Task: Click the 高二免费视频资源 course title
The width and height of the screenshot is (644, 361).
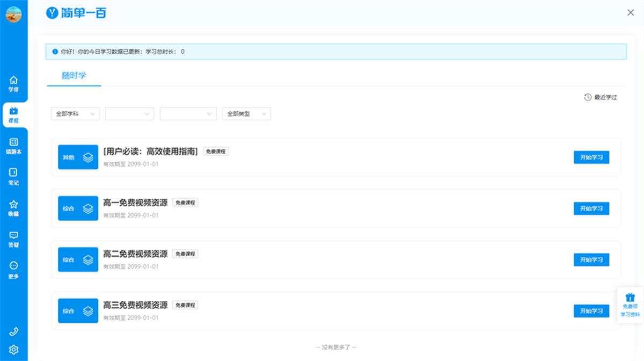Action: 135,254
